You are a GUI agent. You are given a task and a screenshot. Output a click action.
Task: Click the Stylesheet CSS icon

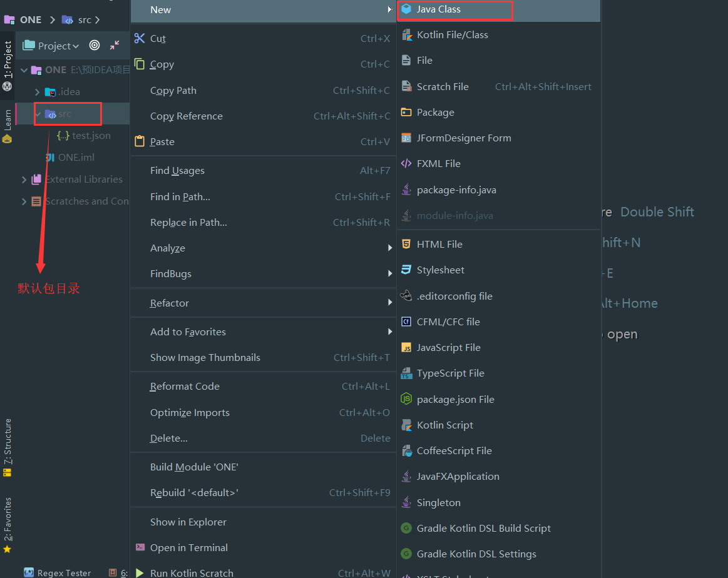(406, 270)
